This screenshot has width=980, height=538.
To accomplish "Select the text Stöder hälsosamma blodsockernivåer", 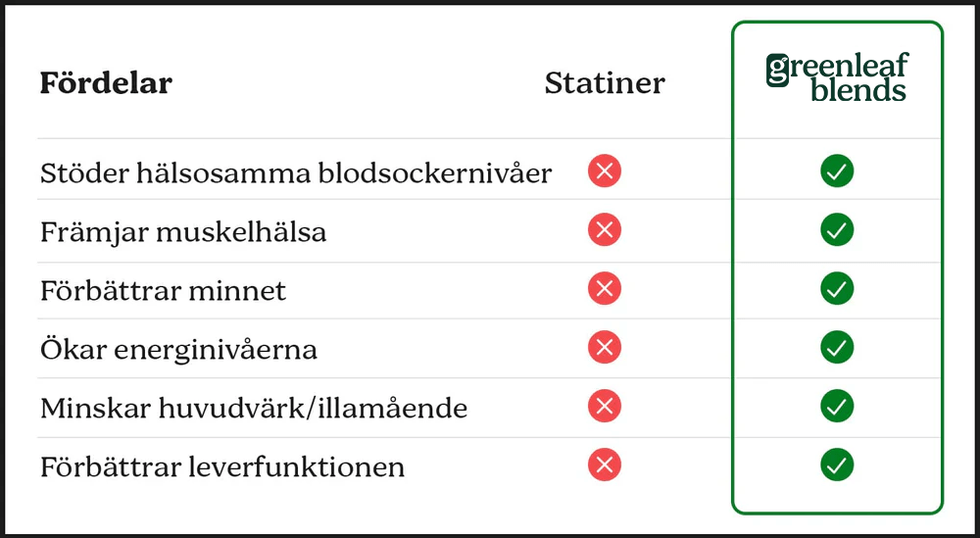I will click(x=296, y=173).
